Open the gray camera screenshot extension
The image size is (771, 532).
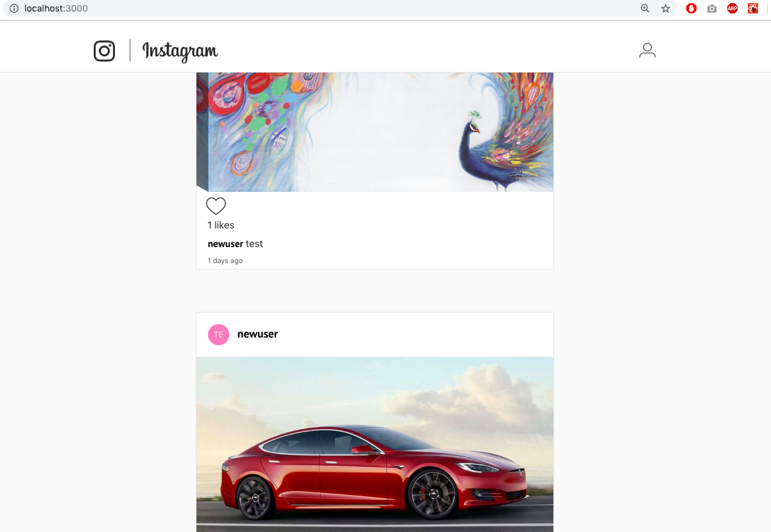pos(712,9)
